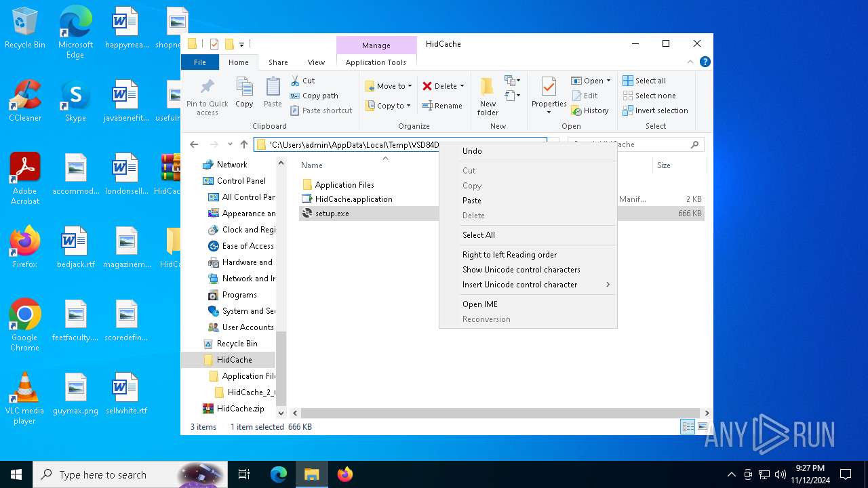The height and width of the screenshot is (488, 868).
Task: Click the taskbar search box
Action: (x=130, y=474)
